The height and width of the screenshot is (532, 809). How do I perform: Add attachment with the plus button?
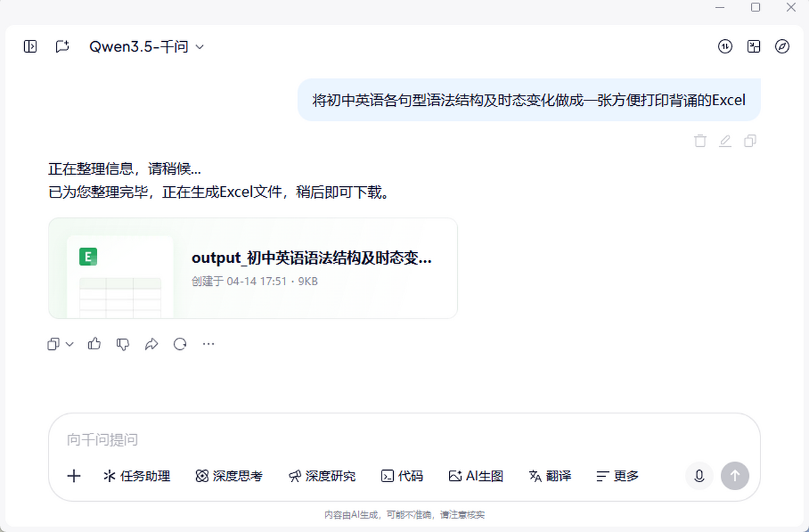pyautogui.click(x=74, y=476)
